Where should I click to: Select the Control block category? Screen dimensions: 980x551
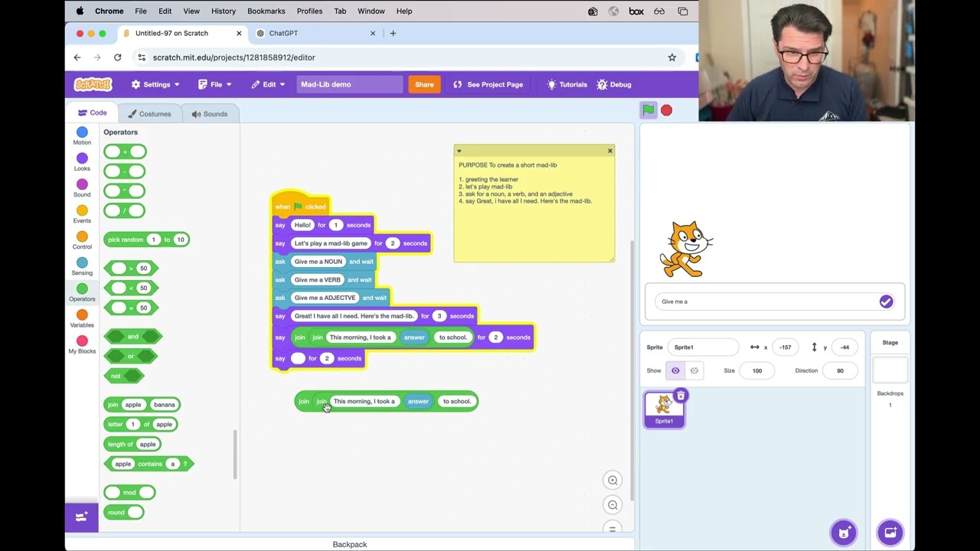(82, 240)
